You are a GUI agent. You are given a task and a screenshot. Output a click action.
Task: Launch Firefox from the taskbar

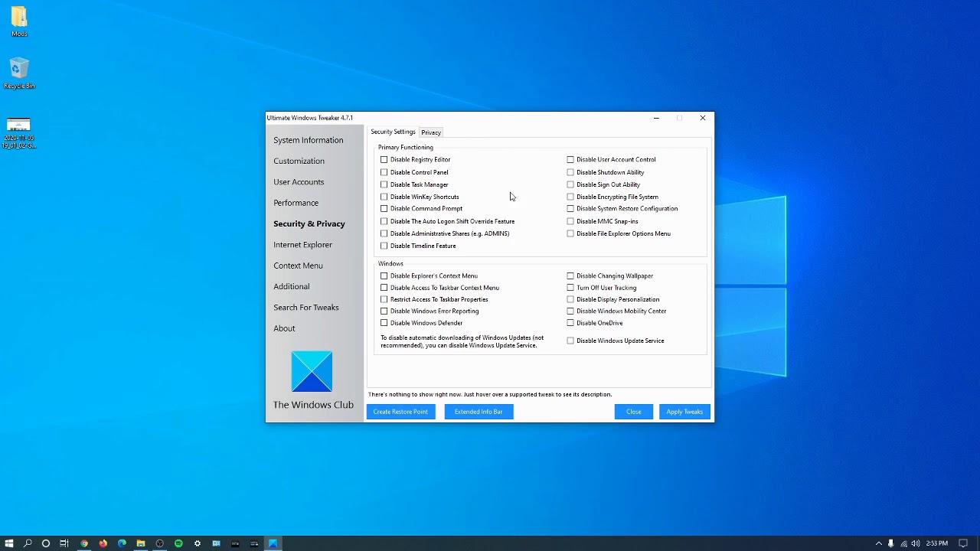103,543
